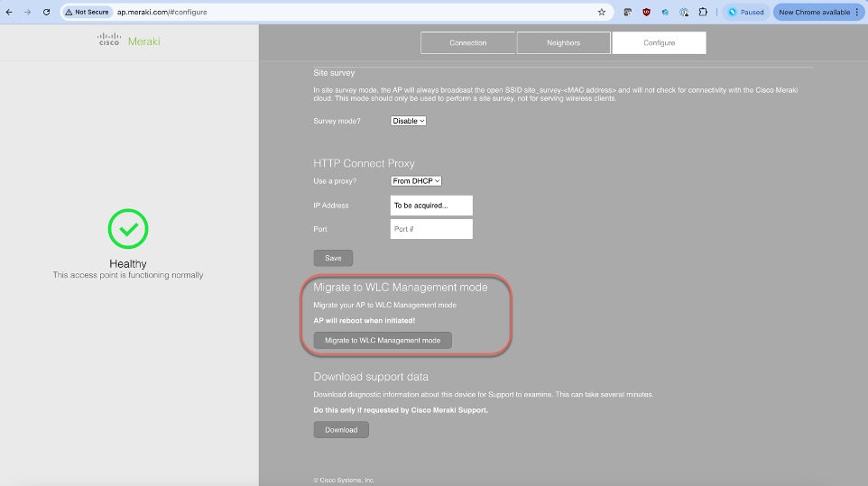Click New Chrome available update button
Image resolution: width=868 pixels, height=486 pixels.
[818, 12]
